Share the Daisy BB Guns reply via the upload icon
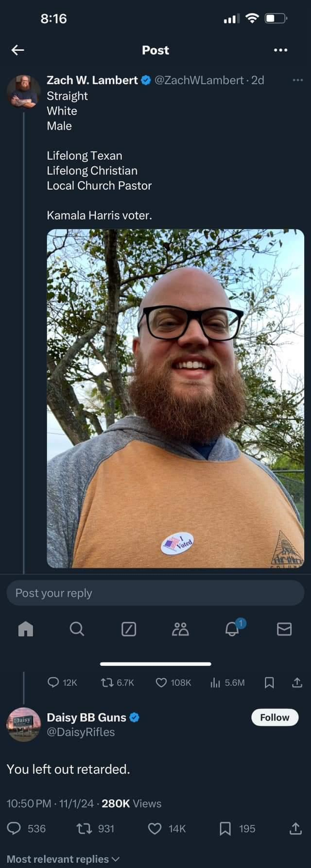Image resolution: width=311 pixels, height=868 pixels. [x=295, y=828]
